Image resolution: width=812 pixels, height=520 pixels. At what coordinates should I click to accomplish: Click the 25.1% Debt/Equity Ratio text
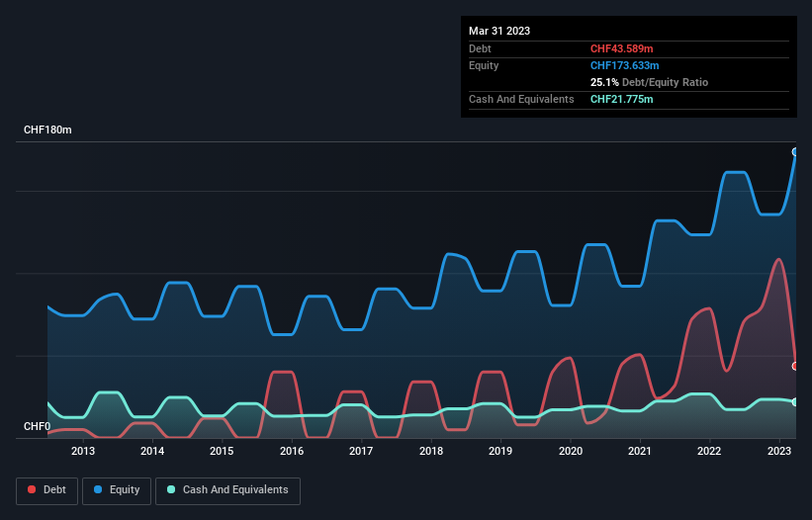click(x=649, y=82)
